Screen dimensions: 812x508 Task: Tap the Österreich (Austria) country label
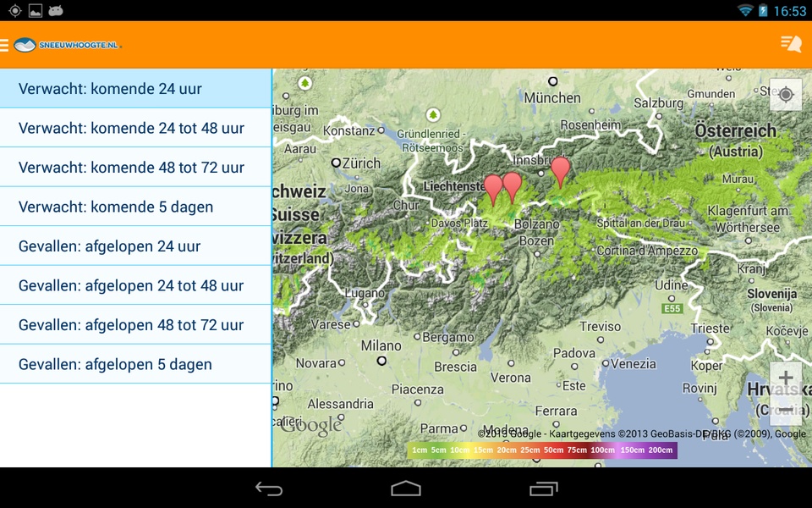735,141
